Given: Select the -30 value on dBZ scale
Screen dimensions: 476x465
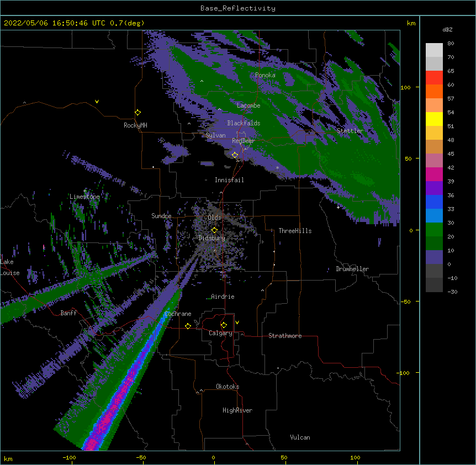Looking at the screenshot, I should (452, 292).
